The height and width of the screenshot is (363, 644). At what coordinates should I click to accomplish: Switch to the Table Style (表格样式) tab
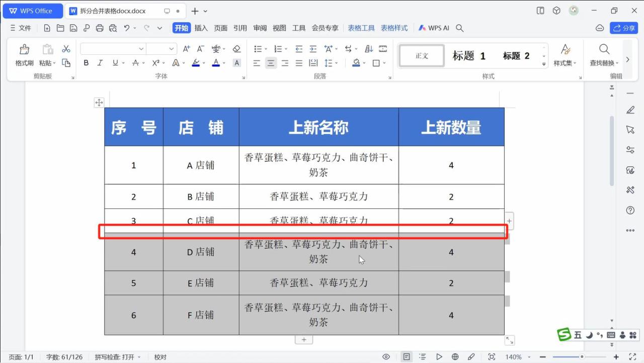[x=394, y=28]
